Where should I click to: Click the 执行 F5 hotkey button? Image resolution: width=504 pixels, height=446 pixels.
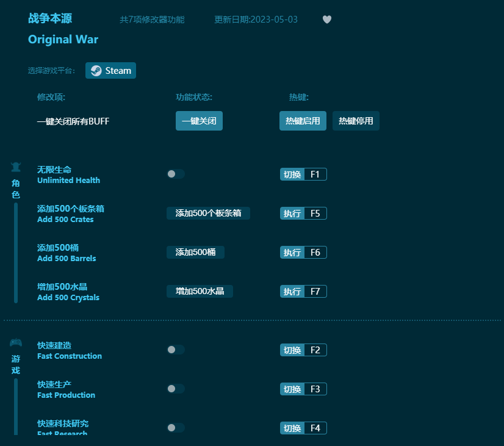303,213
